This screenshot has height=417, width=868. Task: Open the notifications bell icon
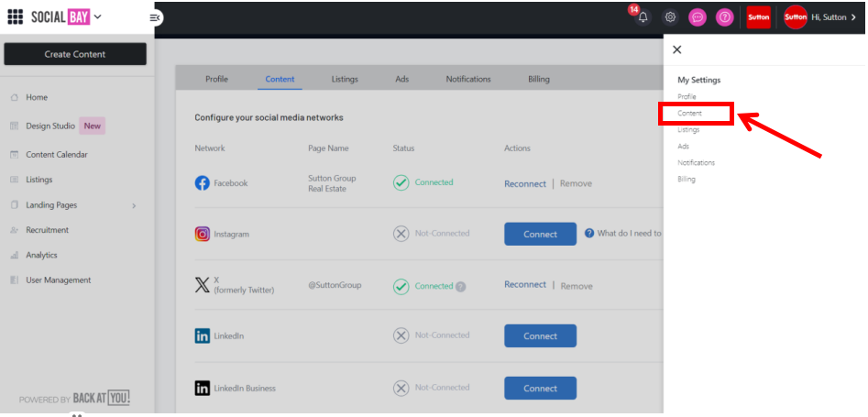643,17
